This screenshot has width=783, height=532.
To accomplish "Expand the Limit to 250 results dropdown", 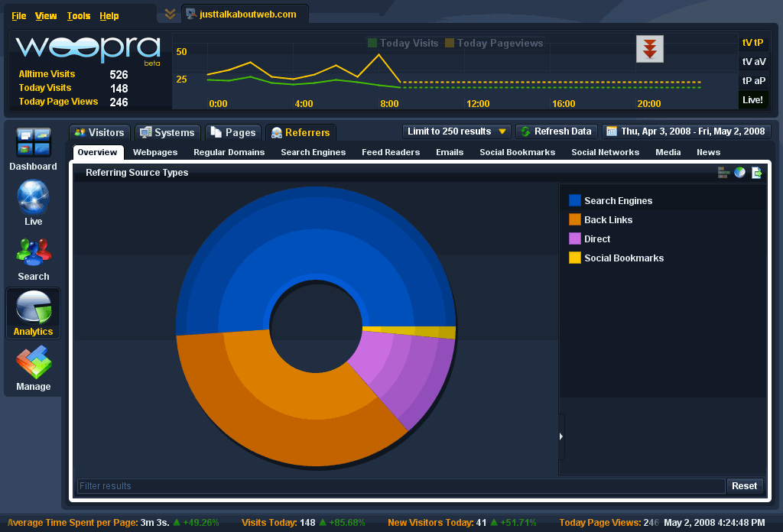I will tap(456, 131).
